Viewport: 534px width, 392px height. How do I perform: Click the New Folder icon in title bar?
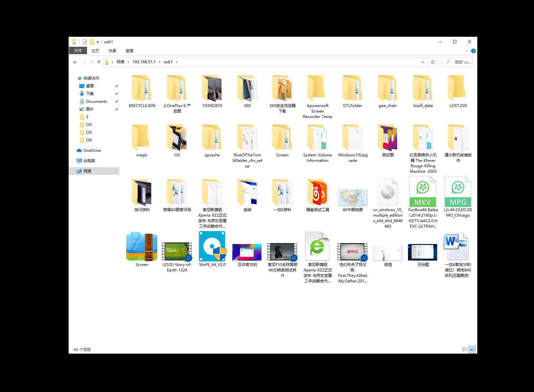pos(92,42)
